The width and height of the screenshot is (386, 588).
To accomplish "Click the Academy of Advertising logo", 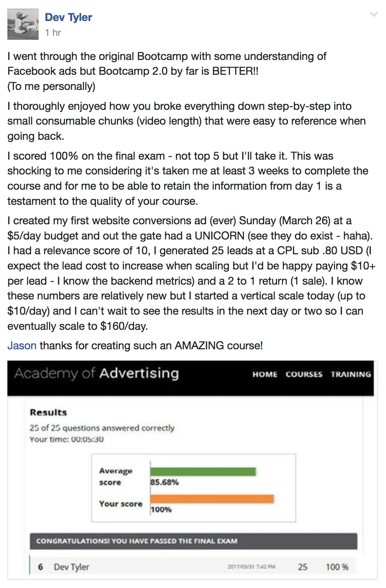I will click(96, 373).
